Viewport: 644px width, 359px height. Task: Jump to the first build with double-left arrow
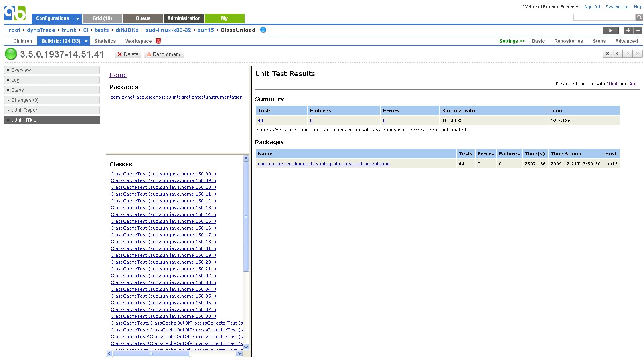(x=608, y=54)
